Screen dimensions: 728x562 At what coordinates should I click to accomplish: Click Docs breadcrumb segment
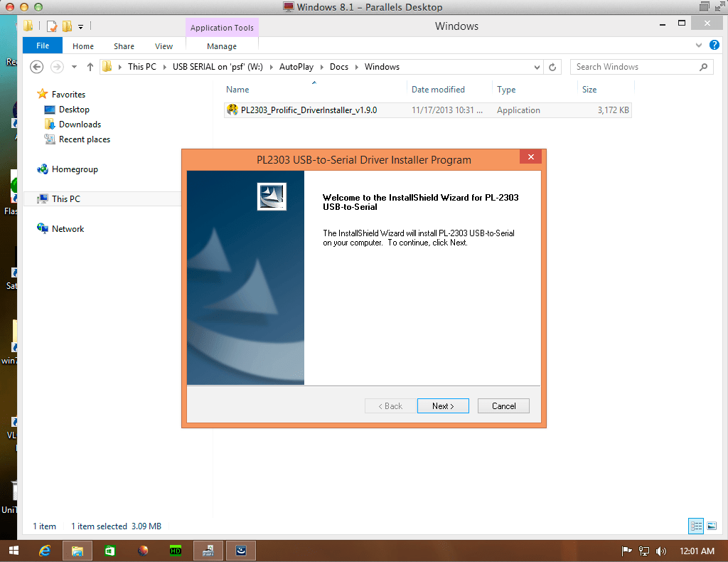pos(339,66)
